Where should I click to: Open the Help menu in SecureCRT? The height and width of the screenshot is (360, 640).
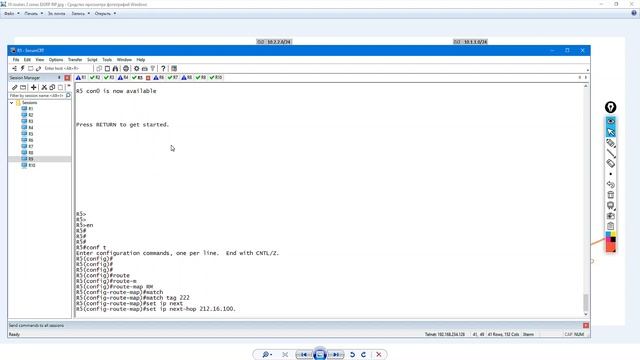pos(141,60)
